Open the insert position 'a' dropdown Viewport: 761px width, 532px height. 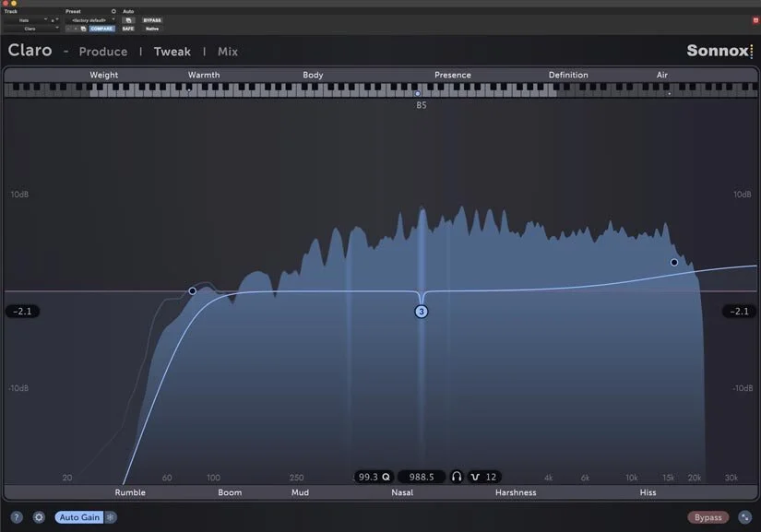click(x=54, y=20)
